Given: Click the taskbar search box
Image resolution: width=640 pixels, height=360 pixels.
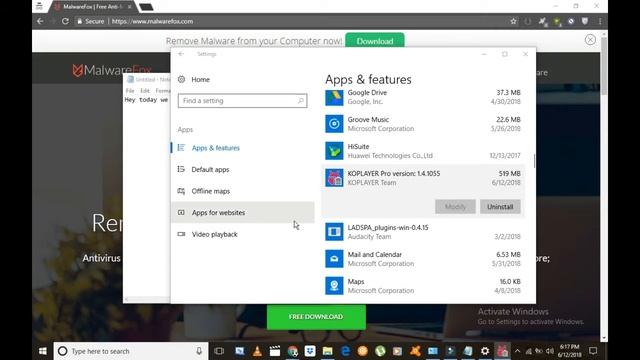Looking at the screenshot, I should (131, 351).
